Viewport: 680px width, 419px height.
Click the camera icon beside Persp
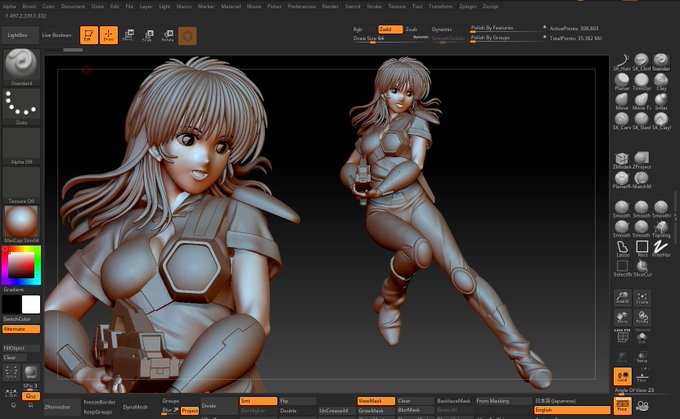(642, 406)
